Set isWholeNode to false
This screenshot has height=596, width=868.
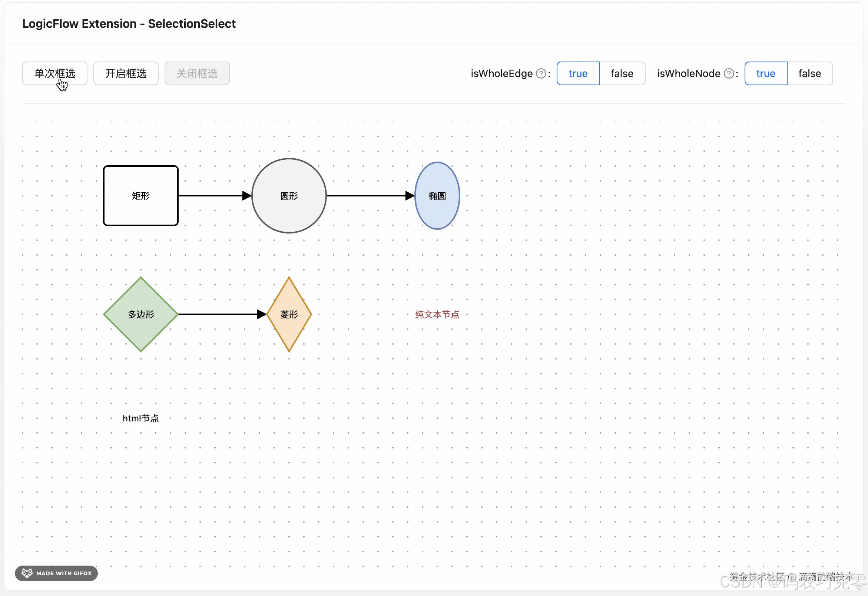pos(809,73)
